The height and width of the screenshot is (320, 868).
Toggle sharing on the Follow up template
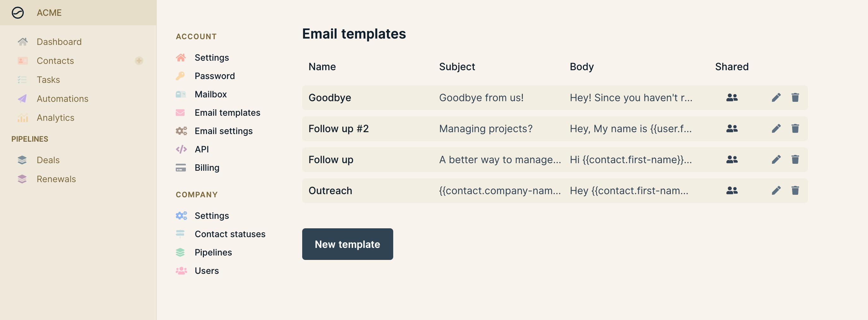[x=732, y=159]
